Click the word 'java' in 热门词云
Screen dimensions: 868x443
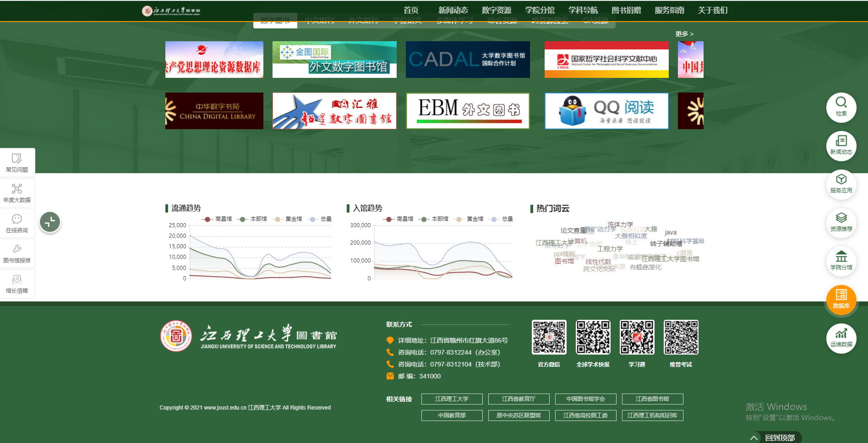[x=671, y=232]
